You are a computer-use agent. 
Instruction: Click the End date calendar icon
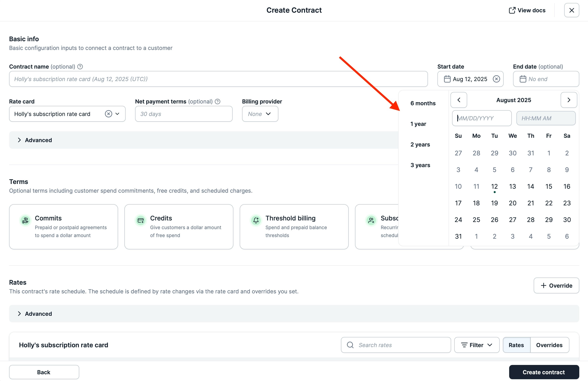(523, 79)
